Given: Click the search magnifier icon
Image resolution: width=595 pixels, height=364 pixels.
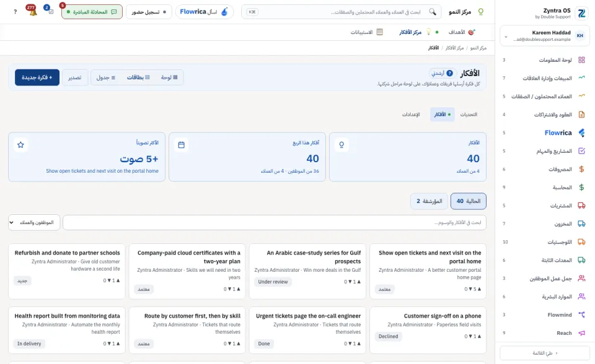Looking at the screenshot, I should [x=433, y=12].
